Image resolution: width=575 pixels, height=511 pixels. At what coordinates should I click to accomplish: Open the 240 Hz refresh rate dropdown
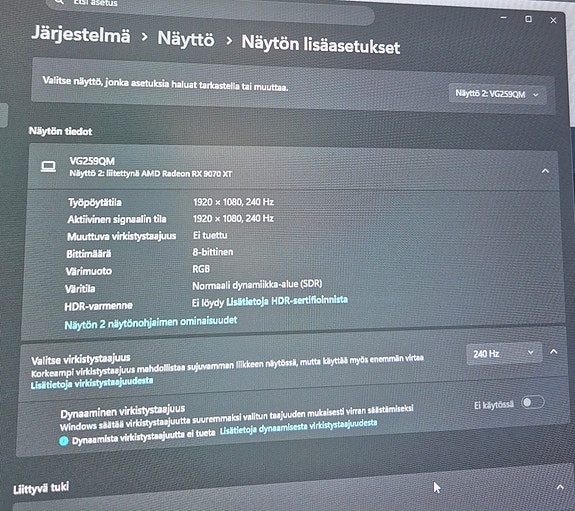[x=503, y=354]
